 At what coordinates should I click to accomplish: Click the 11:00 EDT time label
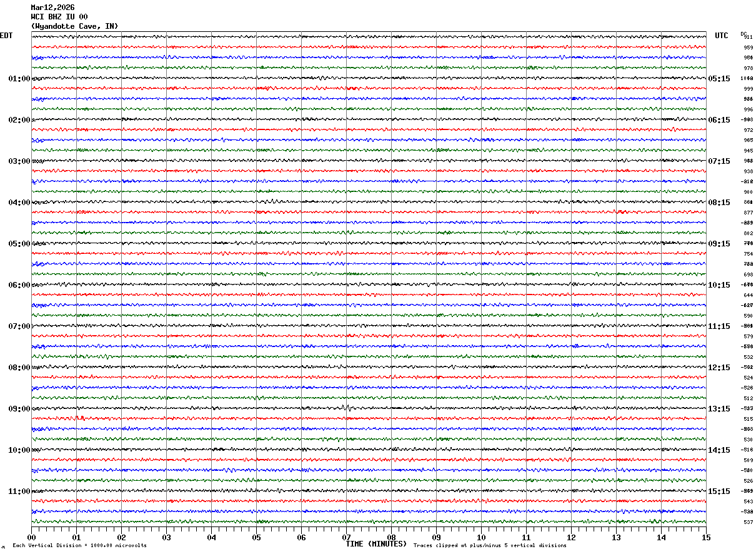[x=19, y=491]
